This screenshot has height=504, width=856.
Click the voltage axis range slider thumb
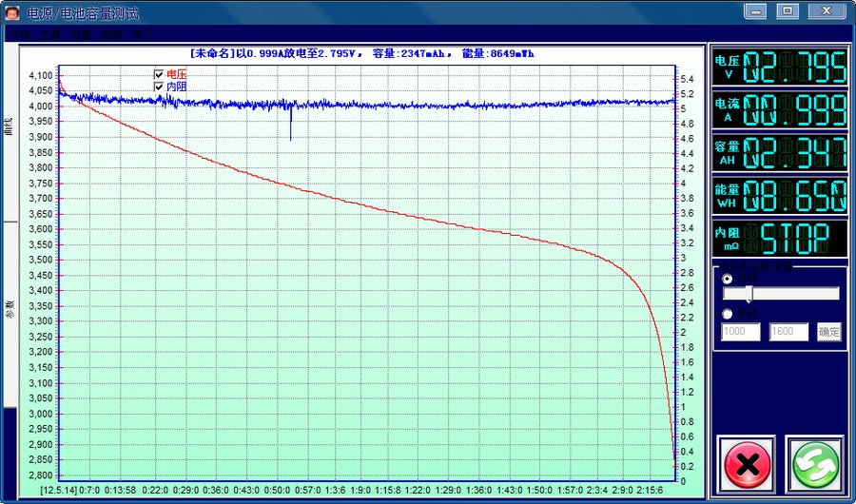pyautogui.click(x=749, y=293)
